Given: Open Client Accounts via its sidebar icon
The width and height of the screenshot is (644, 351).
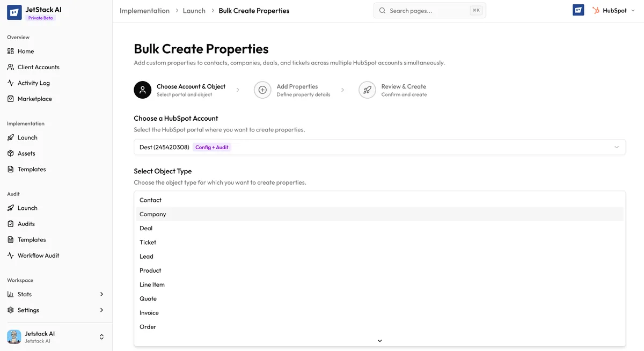Looking at the screenshot, I should [x=11, y=67].
